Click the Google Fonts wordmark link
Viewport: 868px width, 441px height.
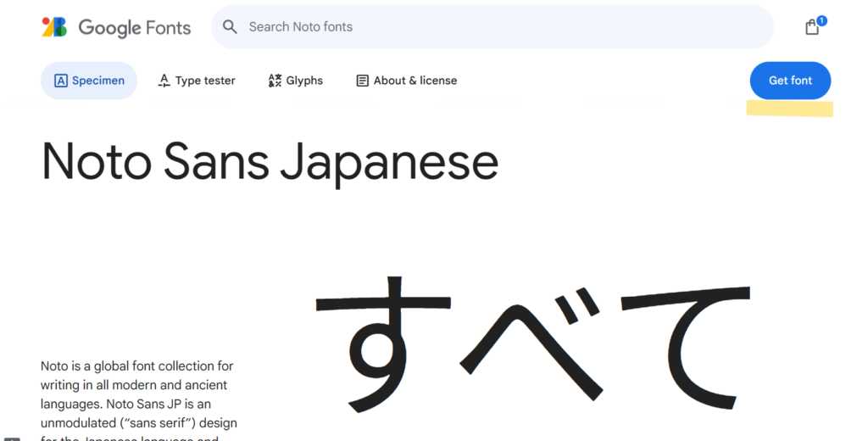pyautogui.click(x=135, y=28)
